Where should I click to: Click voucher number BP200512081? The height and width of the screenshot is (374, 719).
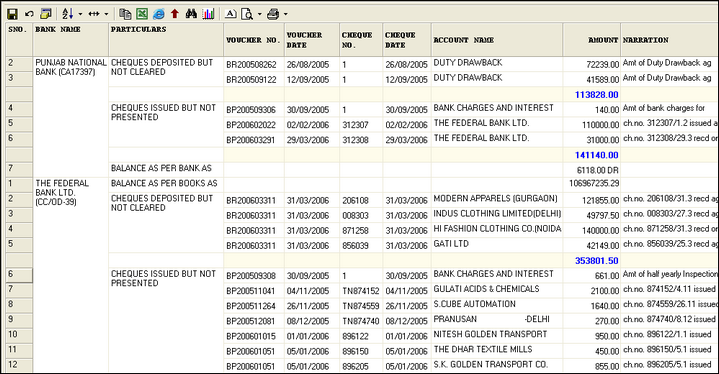coord(251,321)
